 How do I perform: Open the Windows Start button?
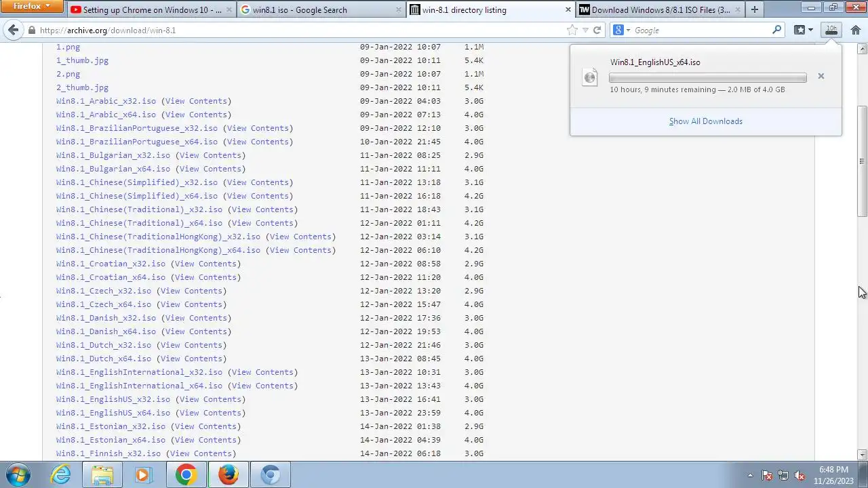tap(18, 474)
